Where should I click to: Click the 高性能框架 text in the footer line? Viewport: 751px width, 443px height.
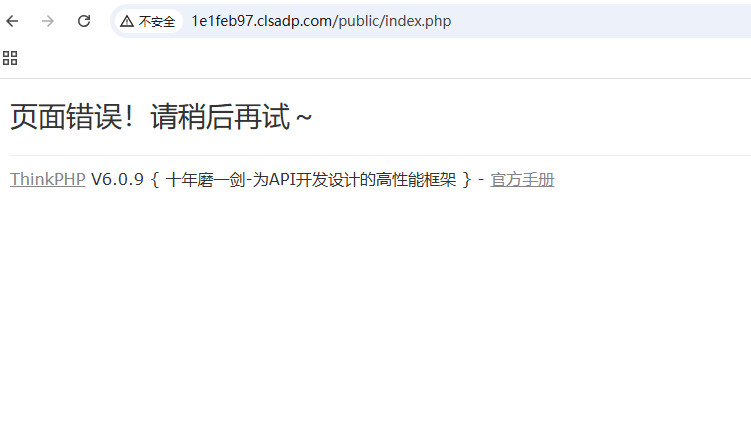[416, 180]
